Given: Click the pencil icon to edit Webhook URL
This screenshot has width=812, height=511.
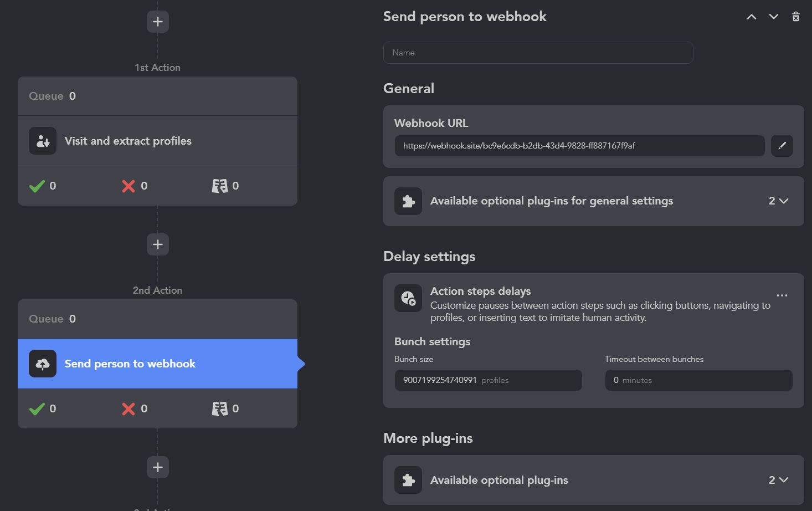Looking at the screenshot, I should tap(782, 146).
